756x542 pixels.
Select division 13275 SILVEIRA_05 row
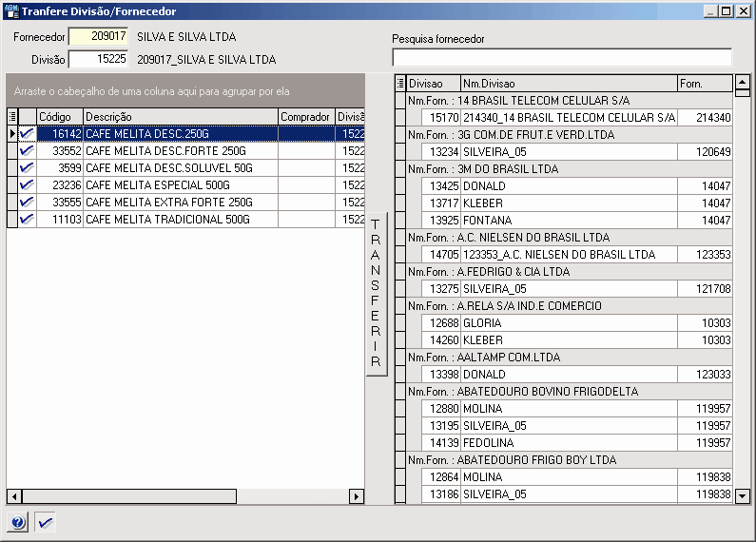(577, 289)
